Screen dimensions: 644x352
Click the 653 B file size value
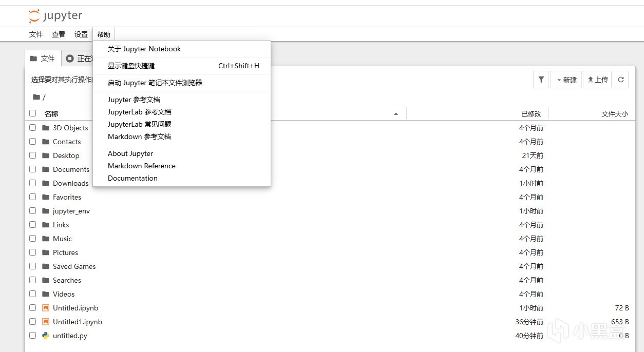click(620, 322)
